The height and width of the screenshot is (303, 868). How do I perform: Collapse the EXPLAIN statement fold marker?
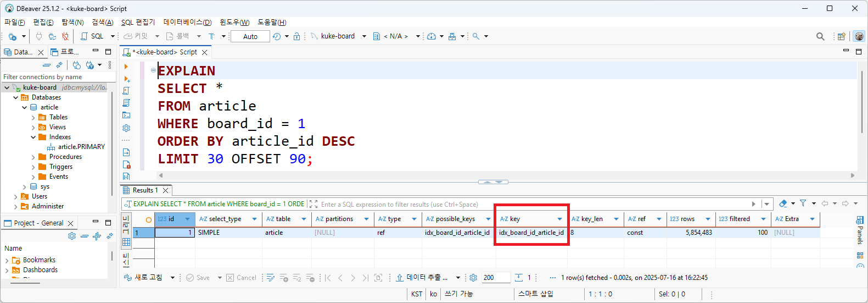click(x=153, y=70)
